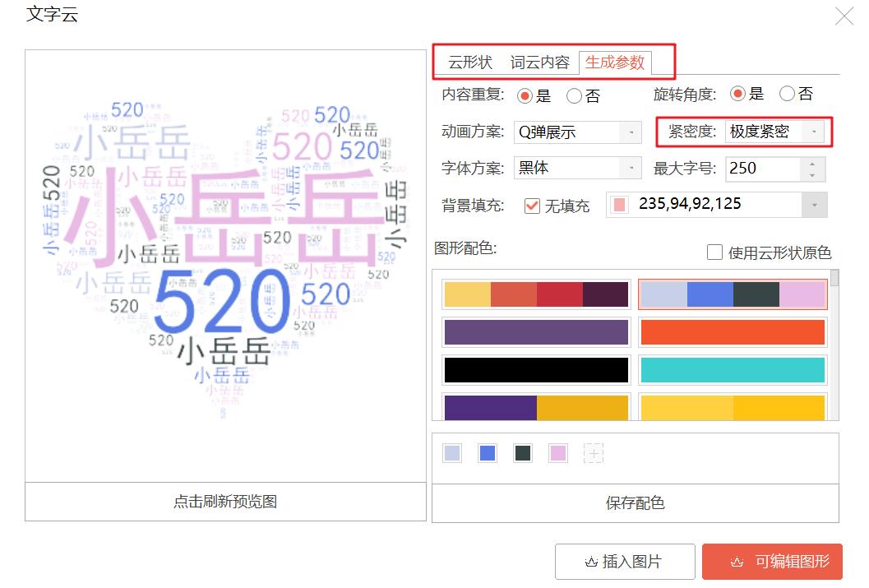Open the 字体方案 dropdown
Viewport: 869px width, 588px height.
[x=630, y=169]
